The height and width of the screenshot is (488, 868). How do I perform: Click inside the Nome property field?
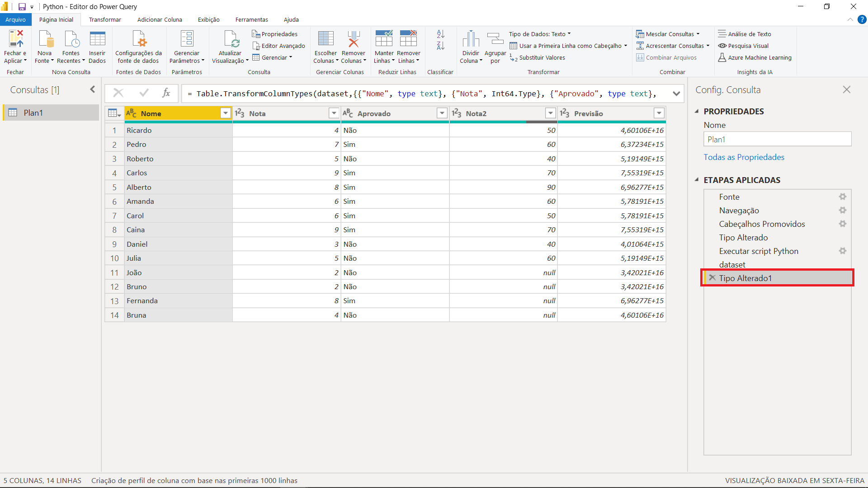pyautogui.click(x=777, y=139)
